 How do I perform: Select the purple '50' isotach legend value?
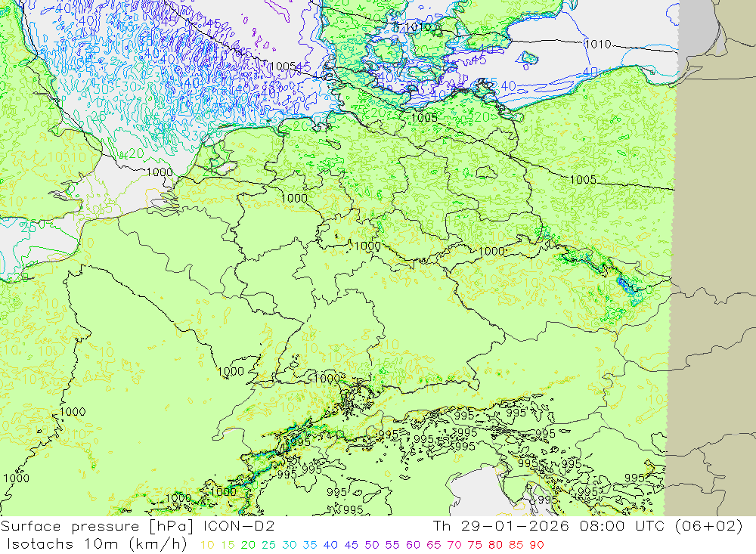[372, 545]
